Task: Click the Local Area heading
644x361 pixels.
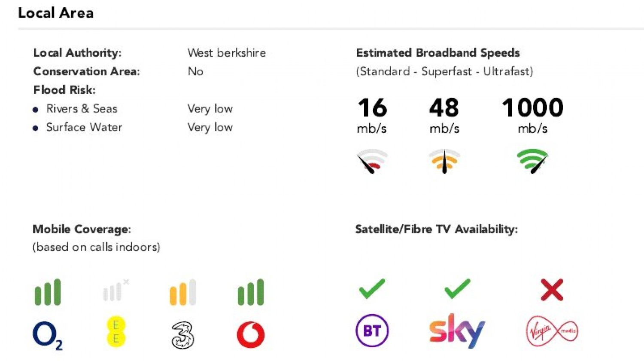Action: pyautogui.click(x=56, y=13)
